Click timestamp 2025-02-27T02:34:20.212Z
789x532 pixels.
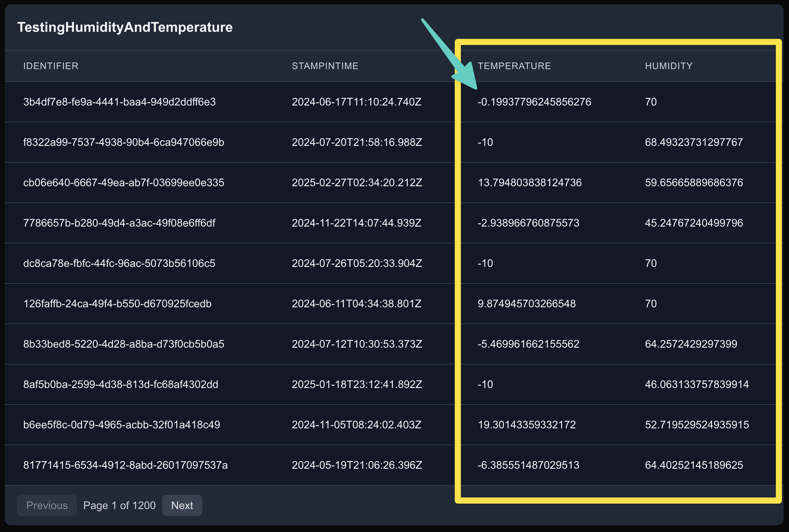point(357,183)
